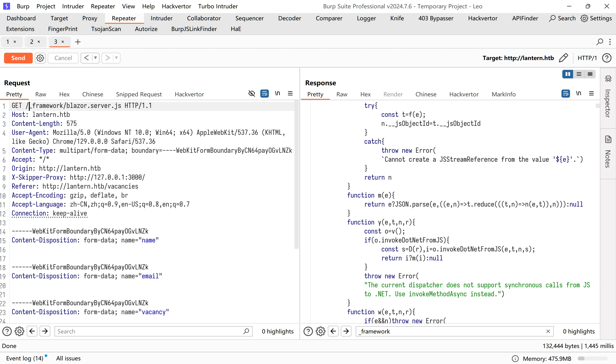The image size is (616, 364).
Task: Edit target with pencil icon
Action: point(563,58)
